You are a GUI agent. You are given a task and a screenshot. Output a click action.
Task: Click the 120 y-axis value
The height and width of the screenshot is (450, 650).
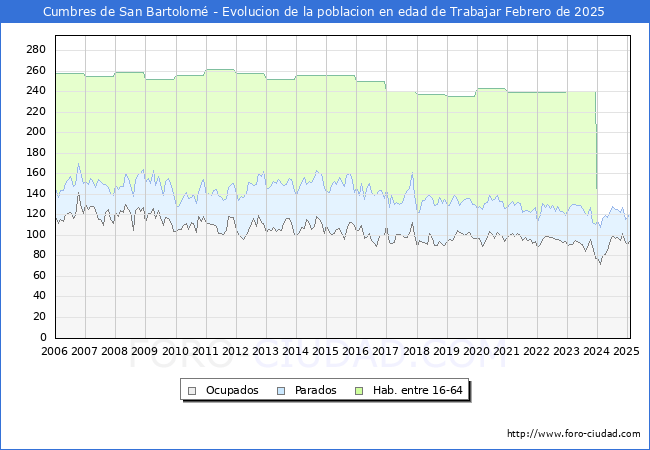pyautogui.click(x=36, y=214)
